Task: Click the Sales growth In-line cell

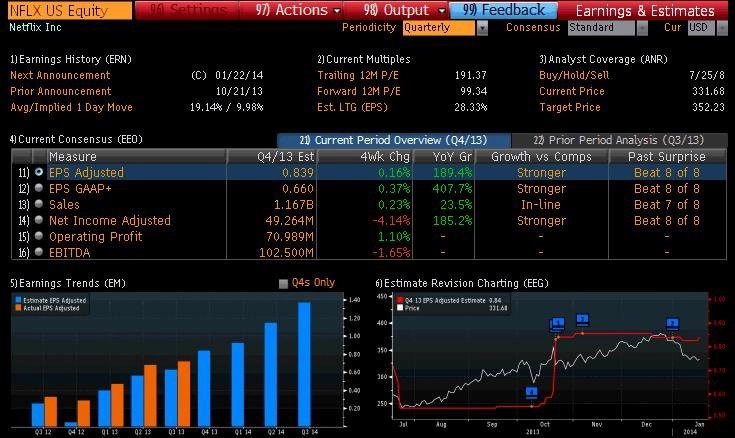Action: (541, 204)
